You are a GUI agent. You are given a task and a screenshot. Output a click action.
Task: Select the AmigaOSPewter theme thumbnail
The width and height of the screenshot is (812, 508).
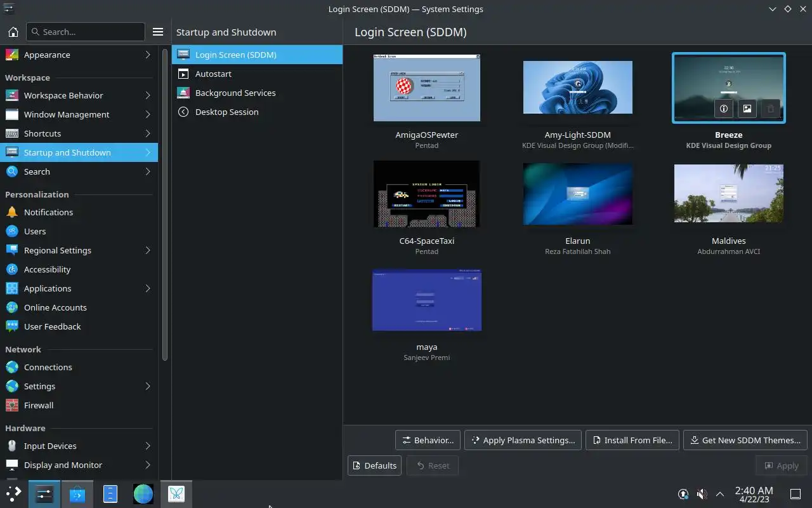[427, 88]
